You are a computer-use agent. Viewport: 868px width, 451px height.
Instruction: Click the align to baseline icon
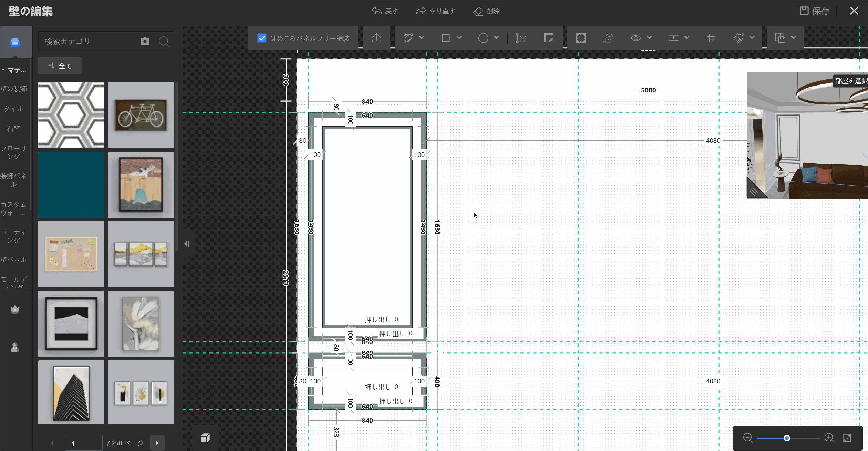tap(673, 38)
